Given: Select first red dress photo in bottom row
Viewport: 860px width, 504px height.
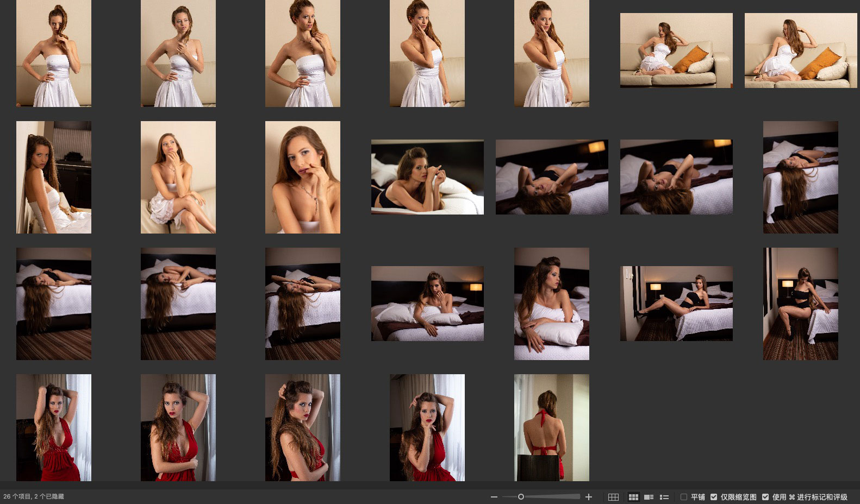Looking at the screenshot, I should click(53, 427).
